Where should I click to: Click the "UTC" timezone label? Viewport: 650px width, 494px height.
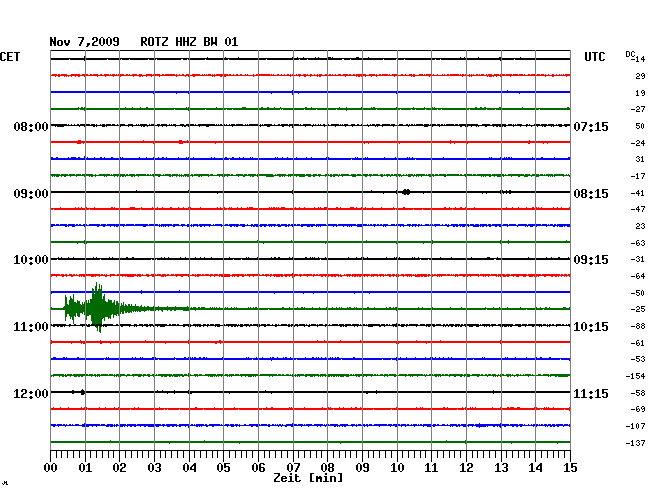tap(594, 57)
